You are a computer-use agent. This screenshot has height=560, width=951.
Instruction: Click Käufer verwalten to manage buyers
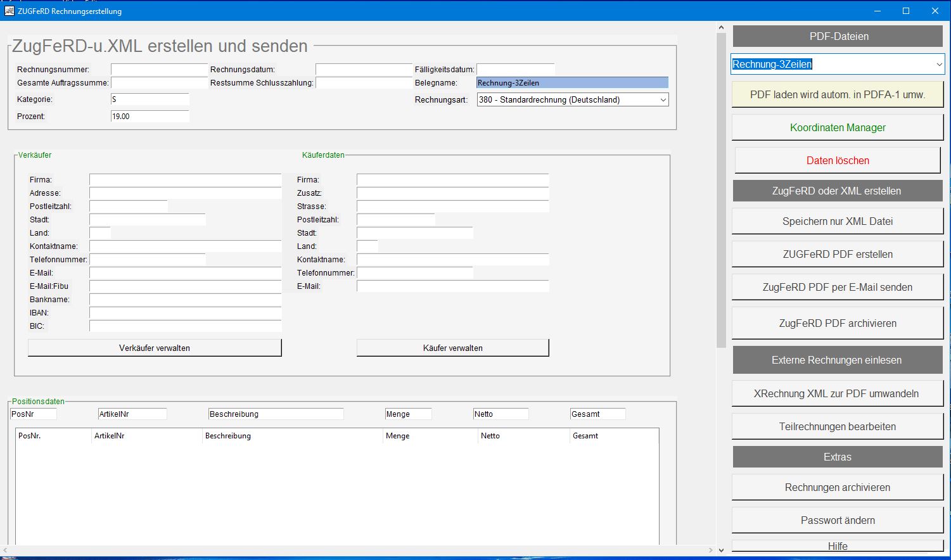click(452, 347)
